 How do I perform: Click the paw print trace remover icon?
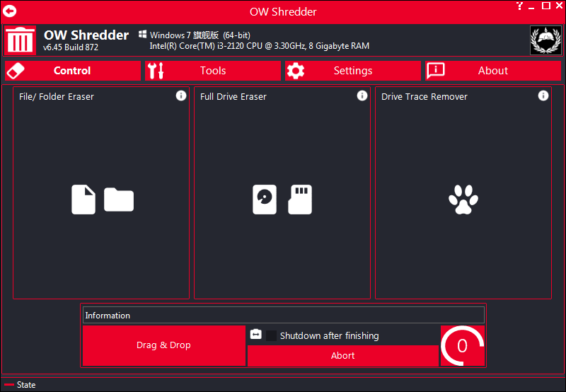pos(463,200)
